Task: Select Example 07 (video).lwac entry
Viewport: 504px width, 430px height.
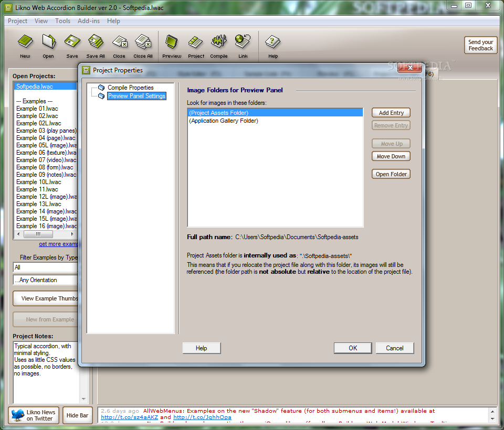Action: [x=46, y=160]
